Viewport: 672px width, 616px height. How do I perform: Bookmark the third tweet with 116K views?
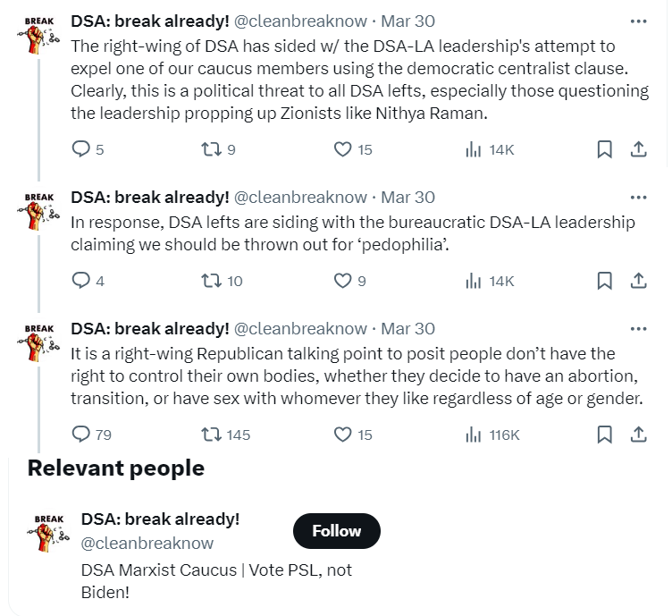[604, 435]
